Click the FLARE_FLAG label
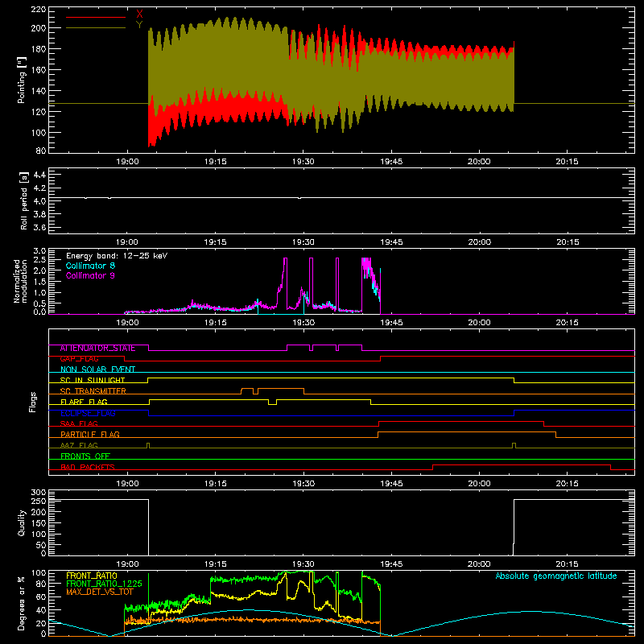 pos(84,402)
